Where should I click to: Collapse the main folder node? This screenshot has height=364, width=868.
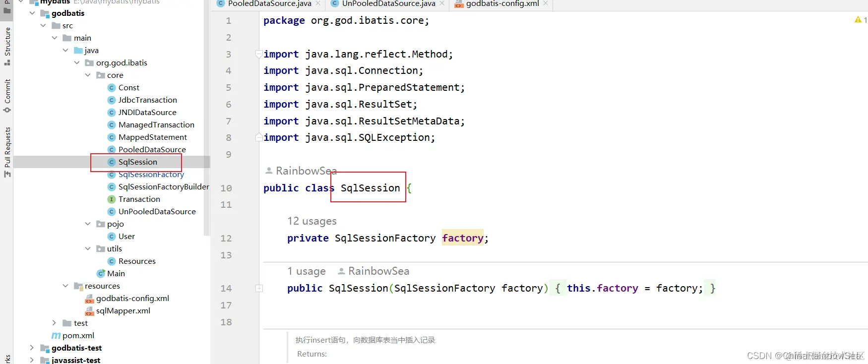[55, 38]
